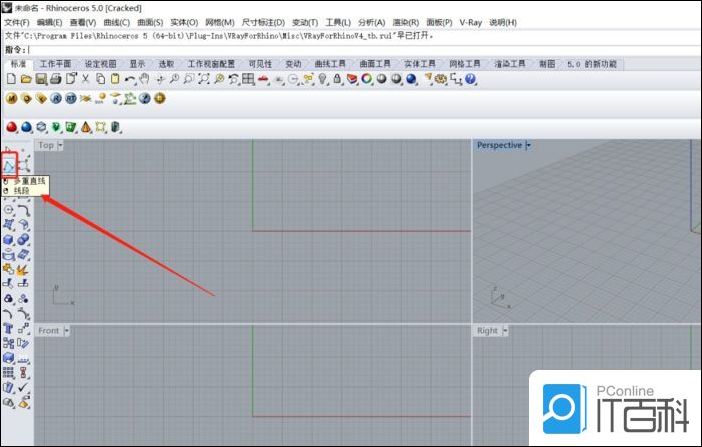Select the Polyline tool in the left sidebar

point(9,167)
